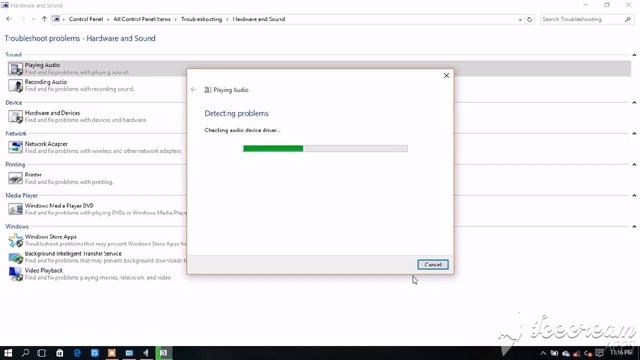Viewport: 640px width, 360px height.
Task: Go back with the navigation arrow
Action: [9, 19]
